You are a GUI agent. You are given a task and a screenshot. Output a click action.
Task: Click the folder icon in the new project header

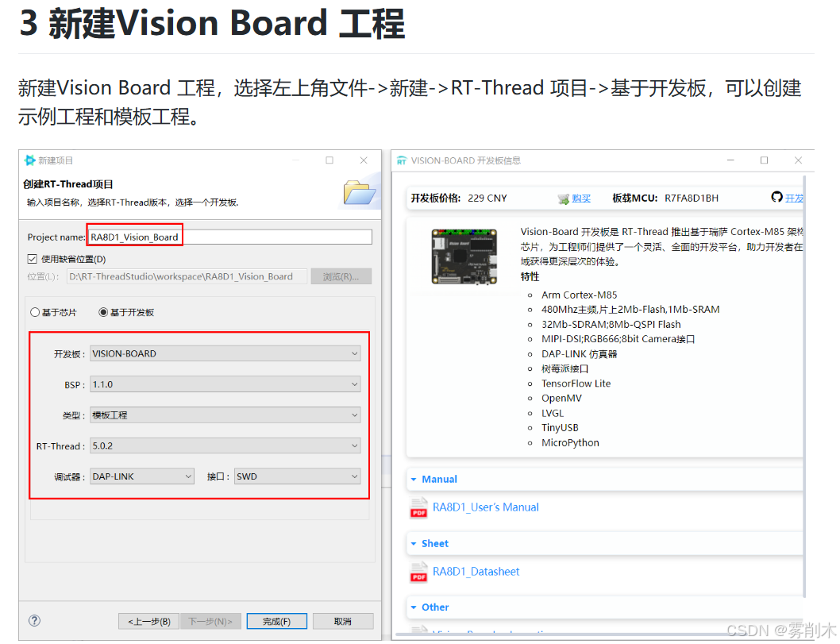coord(359,192)
